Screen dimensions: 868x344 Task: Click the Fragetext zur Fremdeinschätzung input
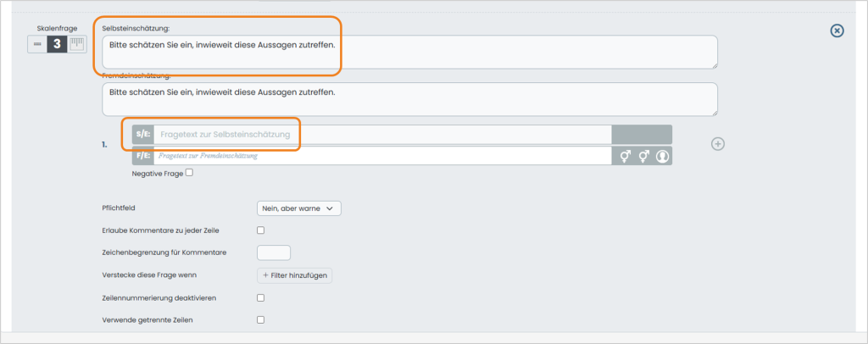[x=382, y=156]
